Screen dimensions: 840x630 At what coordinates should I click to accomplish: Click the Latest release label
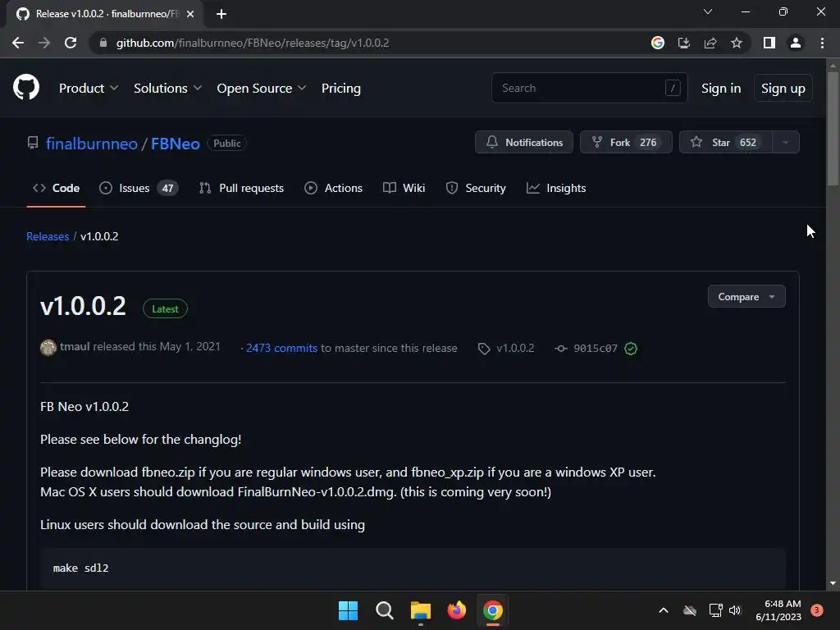pos(165,308)
